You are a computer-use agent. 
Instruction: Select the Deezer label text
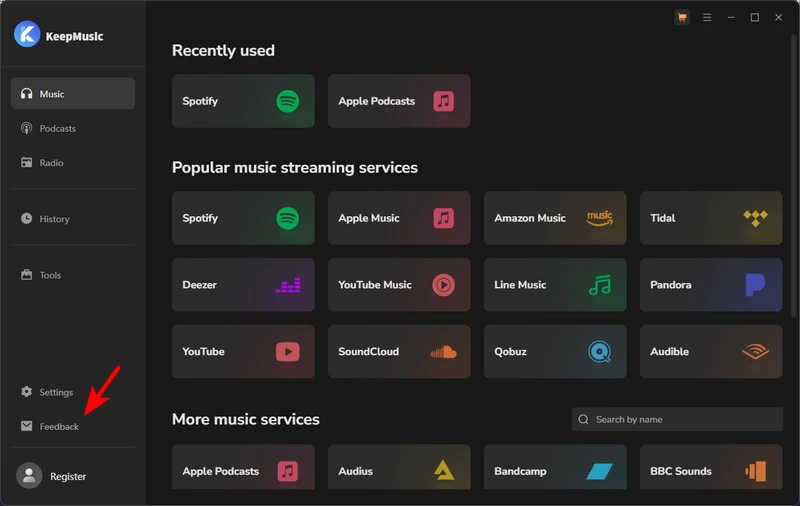point(199,285)
